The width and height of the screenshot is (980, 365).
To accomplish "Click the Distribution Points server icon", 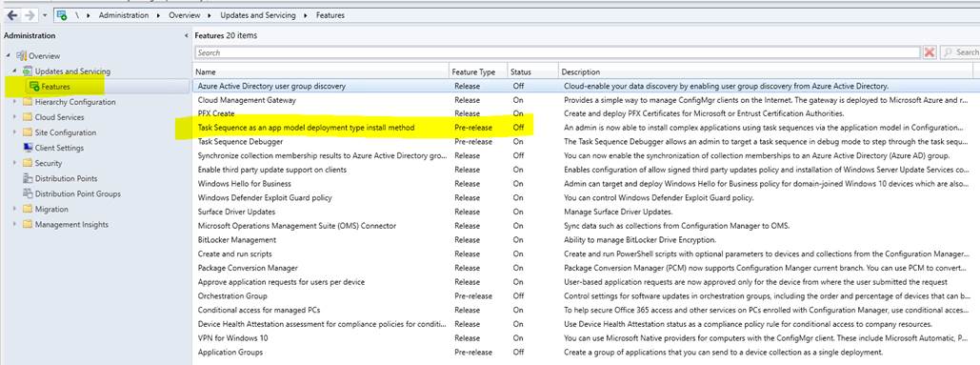I will [x=28, y=178].
